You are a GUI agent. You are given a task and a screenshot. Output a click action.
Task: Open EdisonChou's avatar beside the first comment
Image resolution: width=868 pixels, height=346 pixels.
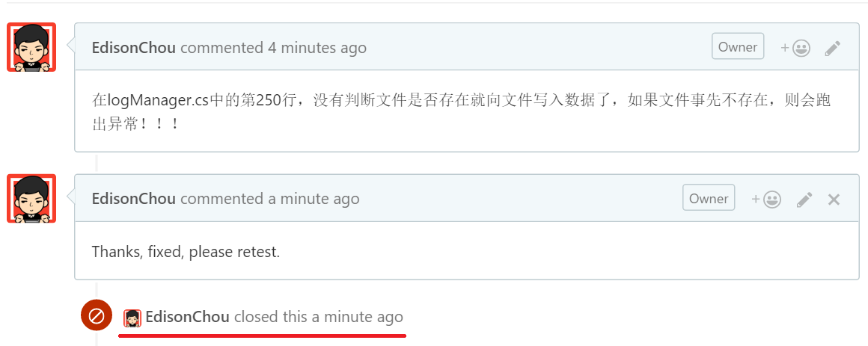pos(31,48)
